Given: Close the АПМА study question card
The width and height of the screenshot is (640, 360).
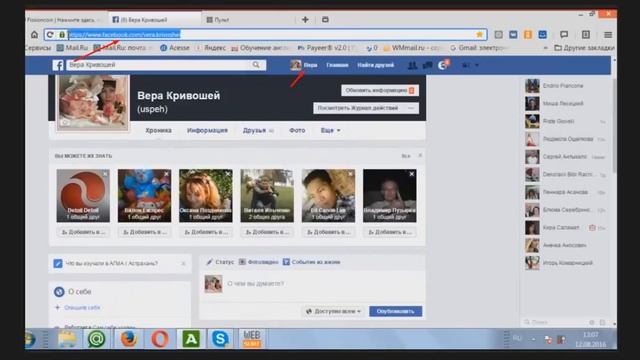Looking at the screenshot, I should (183, 264).
